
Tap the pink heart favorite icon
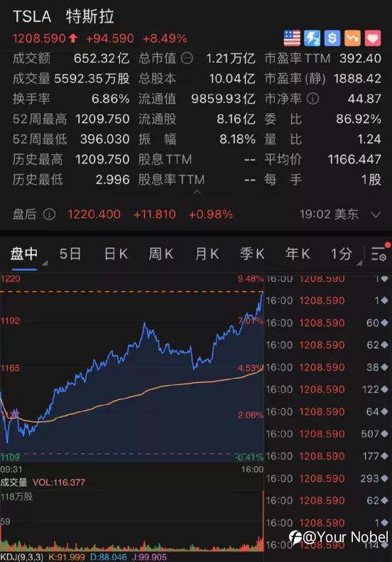[373, 38]
